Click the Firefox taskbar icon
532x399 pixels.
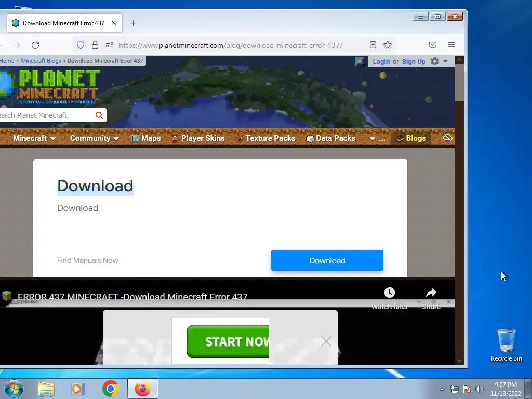click(x=143, y=389)
